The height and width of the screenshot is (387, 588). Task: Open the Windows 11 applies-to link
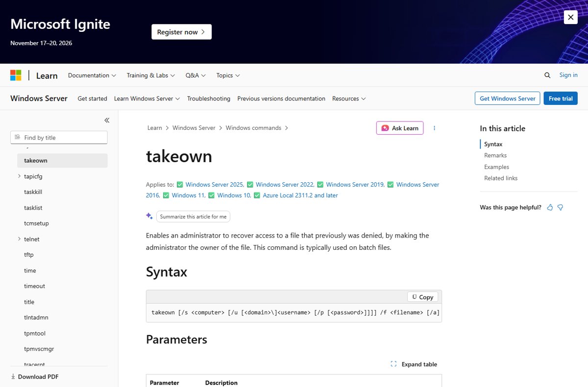(189, 195)
